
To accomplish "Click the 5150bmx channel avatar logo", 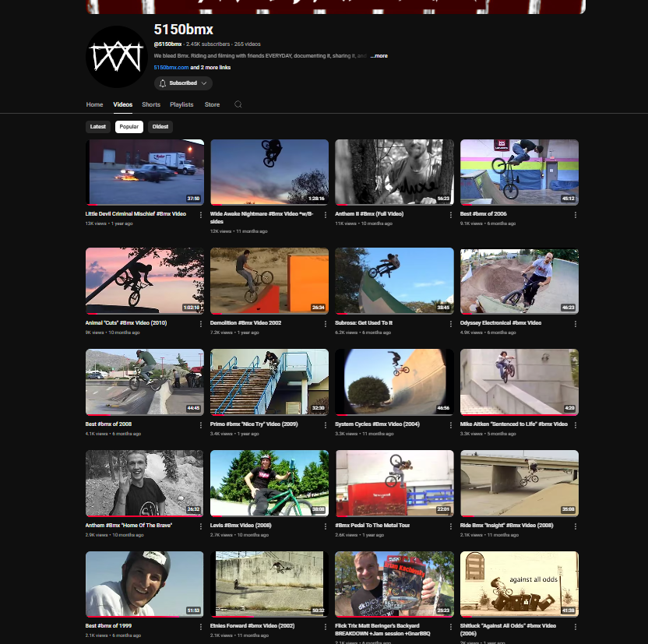I will click(117, 56).
